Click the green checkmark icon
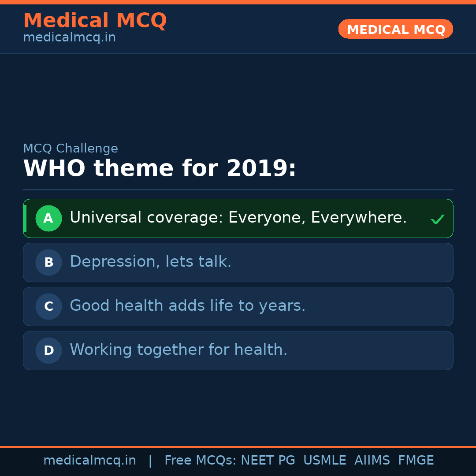 tap(437, 219)
